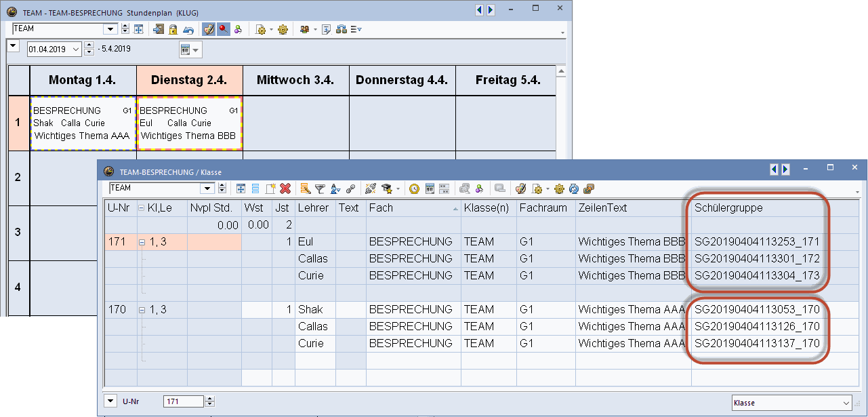The height and width of the screenshot is (417, 868).
Task: Click the U-Nr field showing 171
Action: (x=183, y=402)
